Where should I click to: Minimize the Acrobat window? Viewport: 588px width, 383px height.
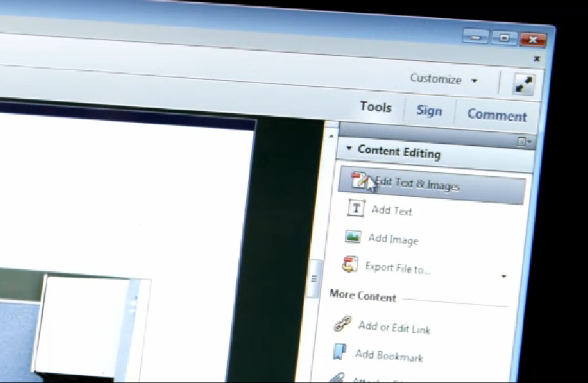pos(476,37)
